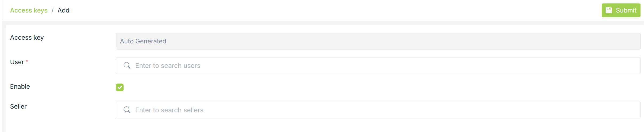This screenshot has width=644, height=132.
Task: Click the red required asterisk beside User
Action: 27,61
